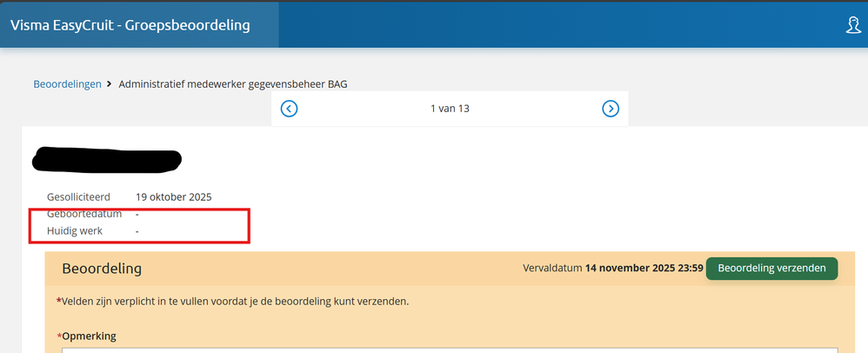Open the user profile icon in header
Viewport: 868px width, 353px height.
click(854, 25)
